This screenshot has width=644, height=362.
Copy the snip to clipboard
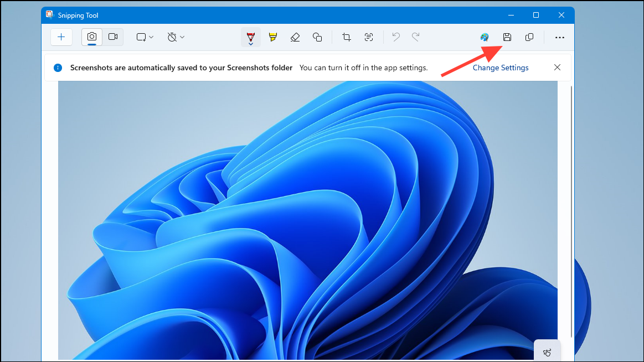pyautogui.click(x=529, y=37)
